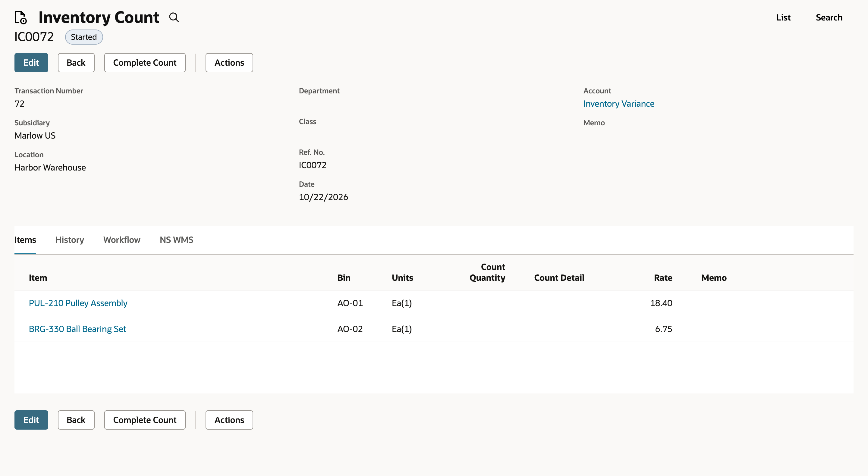Open BRG-330 Ball Bearing Set item link
868x476 pixels.
coord(77,329)
